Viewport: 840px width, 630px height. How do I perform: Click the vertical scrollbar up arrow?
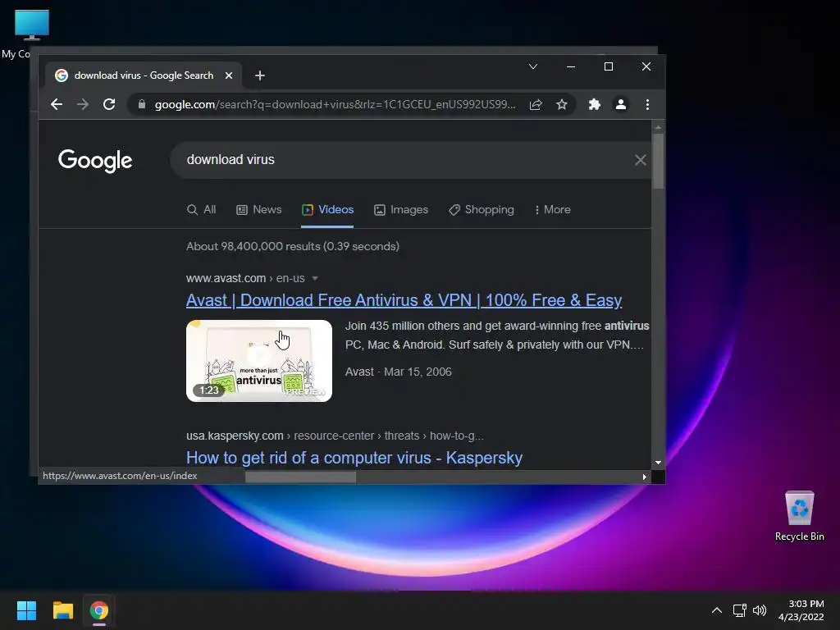[x=659, y=127]
